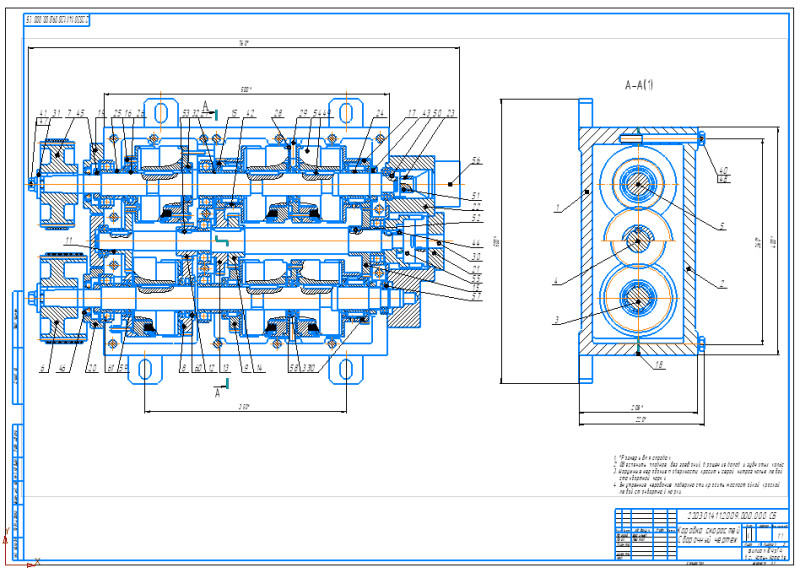800x573 pixels.
Task: Click callout '11' left of the middle shaft
Action: pyautogui.click(x=68, y=241)
